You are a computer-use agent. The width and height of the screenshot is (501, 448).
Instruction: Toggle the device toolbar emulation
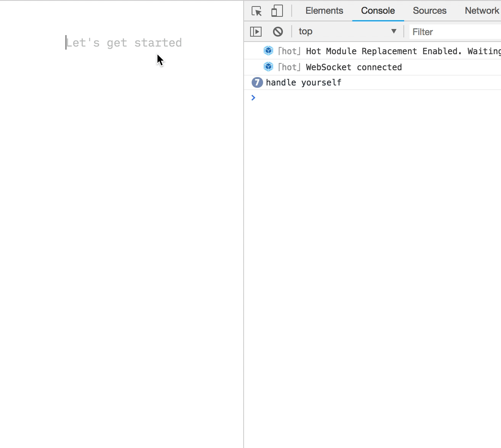point(277,10)
